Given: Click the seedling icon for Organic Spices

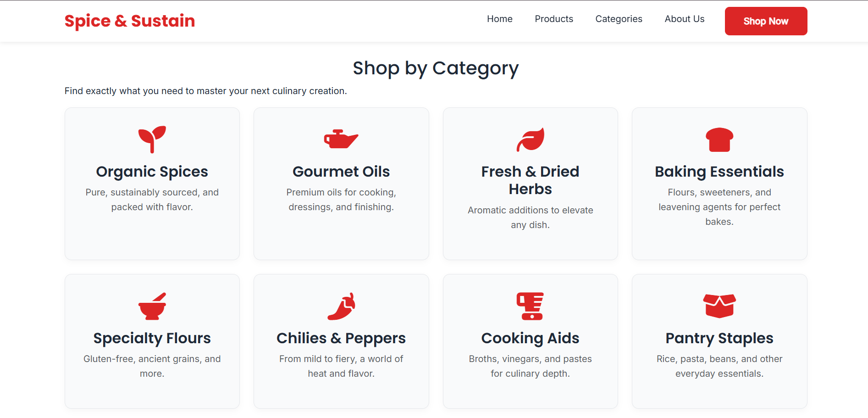Looking at the screenshot, I should (152, 139).
